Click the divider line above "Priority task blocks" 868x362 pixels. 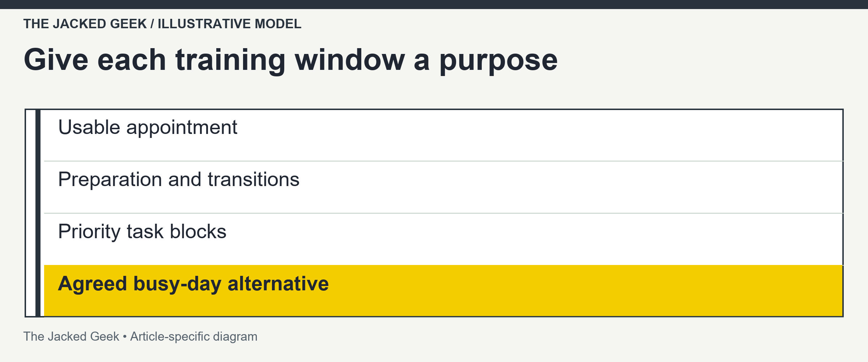coord(443,213)
